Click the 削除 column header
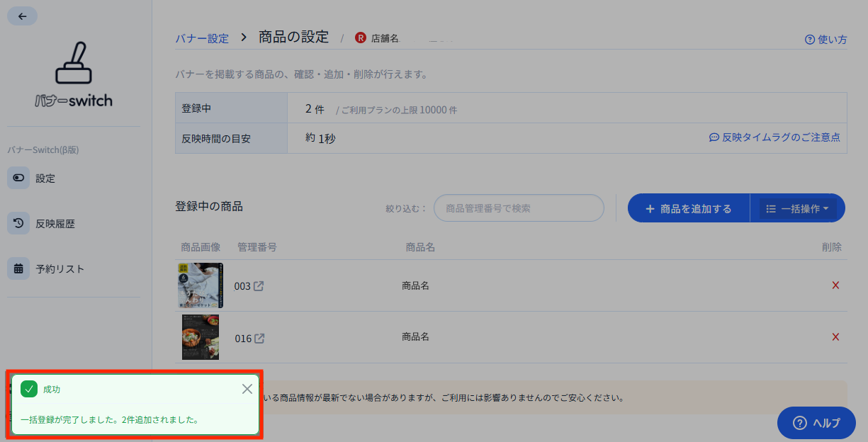868x442 pixels. [832, 247]
